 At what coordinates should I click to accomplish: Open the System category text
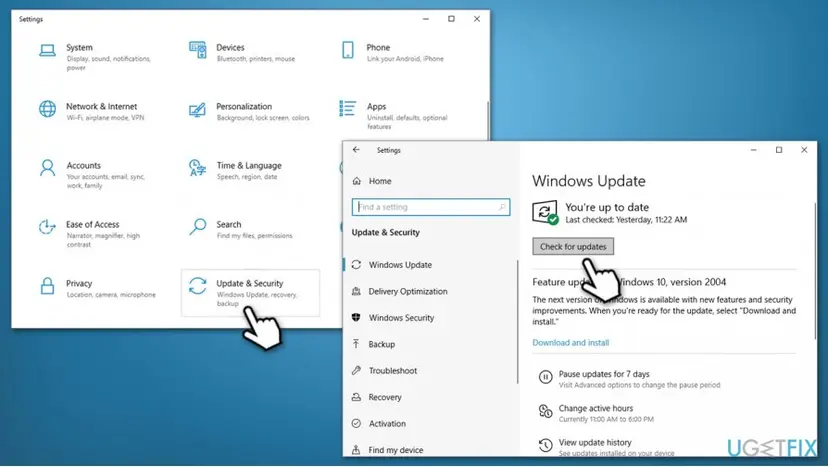pyautogui.click(x=79, y=47)
